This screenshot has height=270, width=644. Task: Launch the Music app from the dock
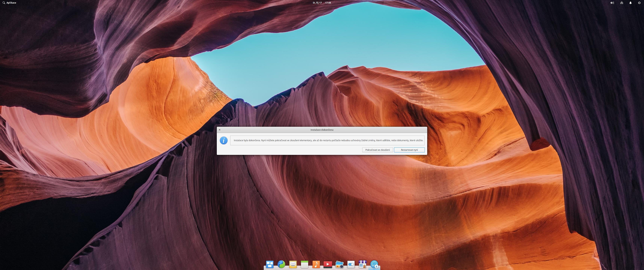click(316, 264)
